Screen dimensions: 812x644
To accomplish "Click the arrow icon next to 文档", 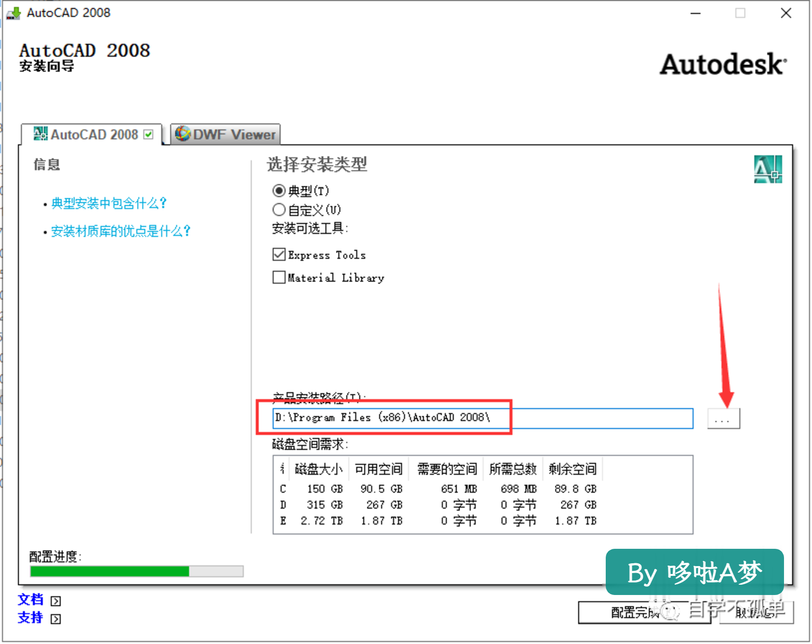I will 56,601.
